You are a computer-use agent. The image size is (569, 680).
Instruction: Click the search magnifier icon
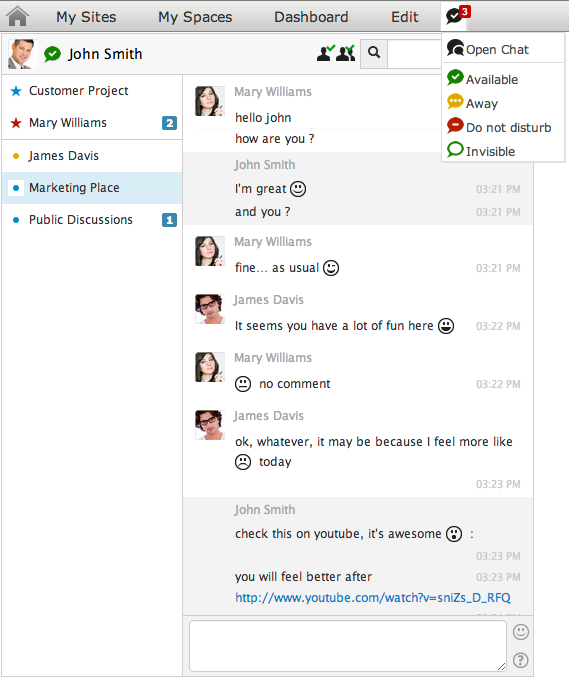pyautogui.click(x=374, y=53)
